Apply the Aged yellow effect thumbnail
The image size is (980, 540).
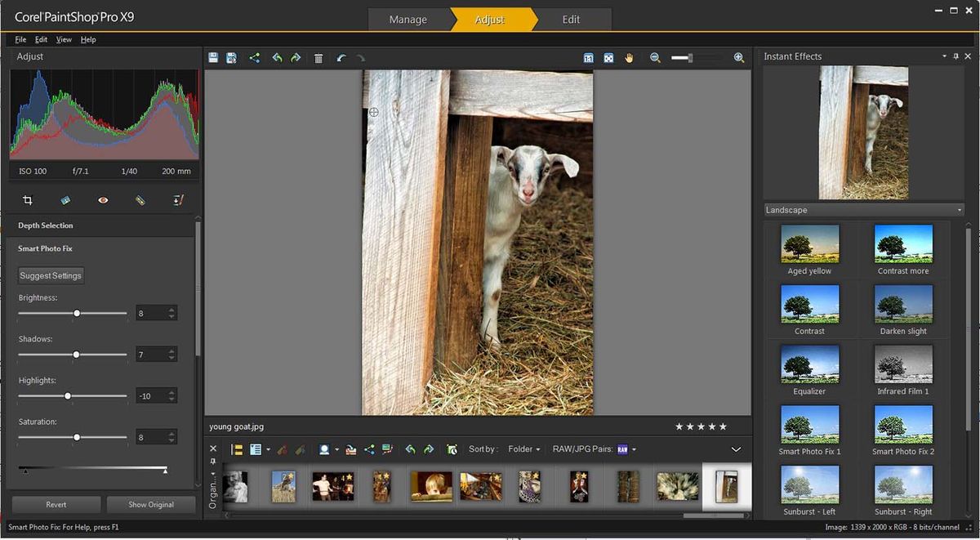[x=809, y=243]
